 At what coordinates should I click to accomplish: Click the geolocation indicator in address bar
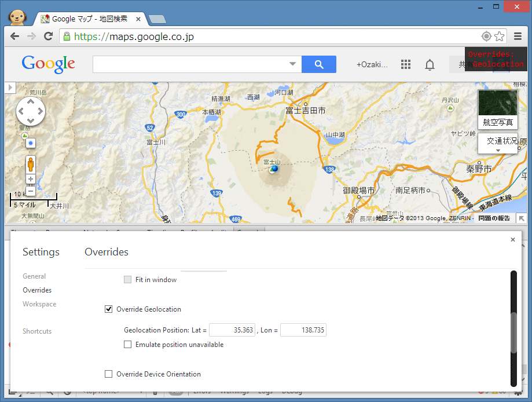coord(486,36)
